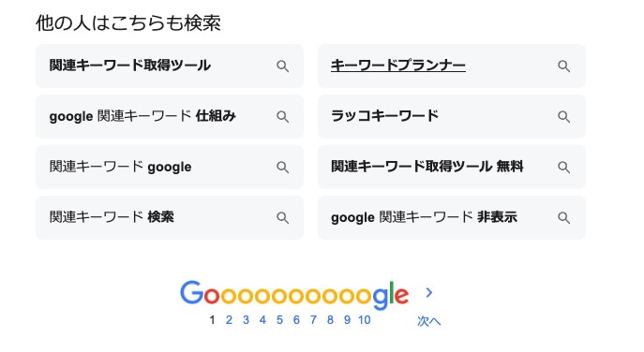This screenshot has width=644, height=352.
Task: Click search icon beside 関連キーワード取得ツール 無料
Action: coord(564,167)
